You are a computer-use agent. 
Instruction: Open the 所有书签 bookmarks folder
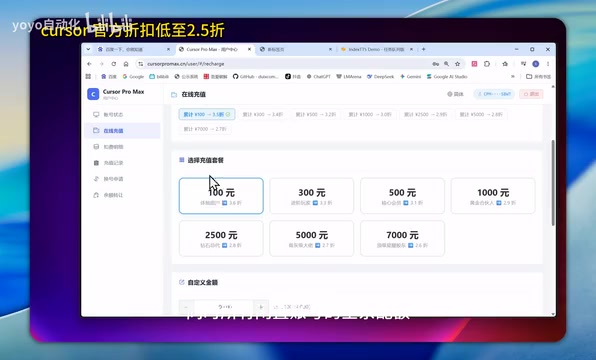[538, 76]
